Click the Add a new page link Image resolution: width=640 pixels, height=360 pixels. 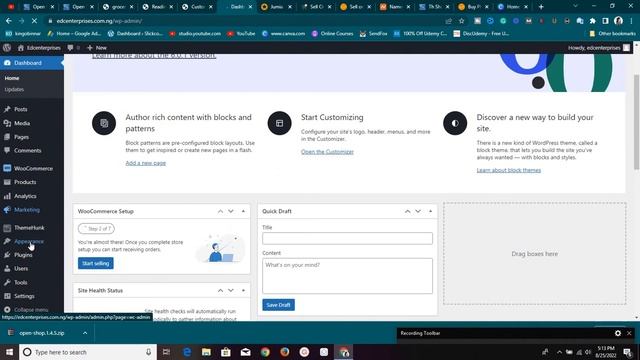point(146,163)
